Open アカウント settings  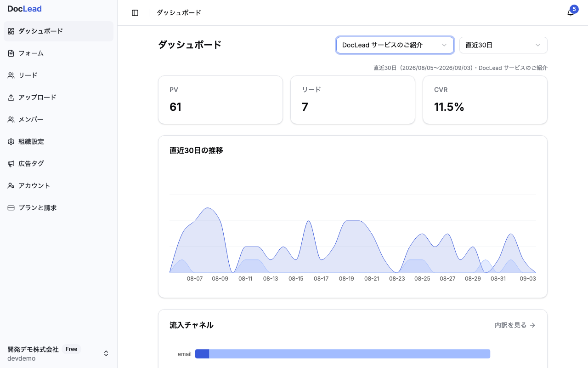(58, 186)
